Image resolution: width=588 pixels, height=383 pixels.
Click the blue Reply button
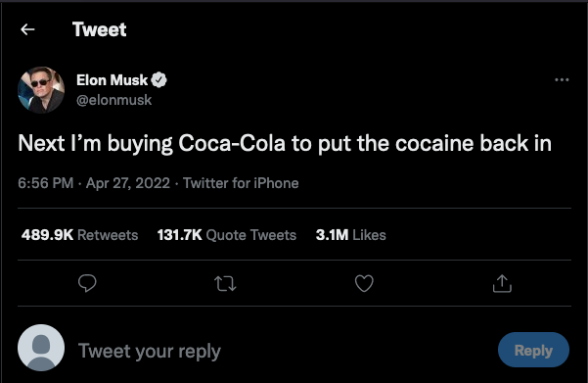pyautogui.click(x=533, y=350)
